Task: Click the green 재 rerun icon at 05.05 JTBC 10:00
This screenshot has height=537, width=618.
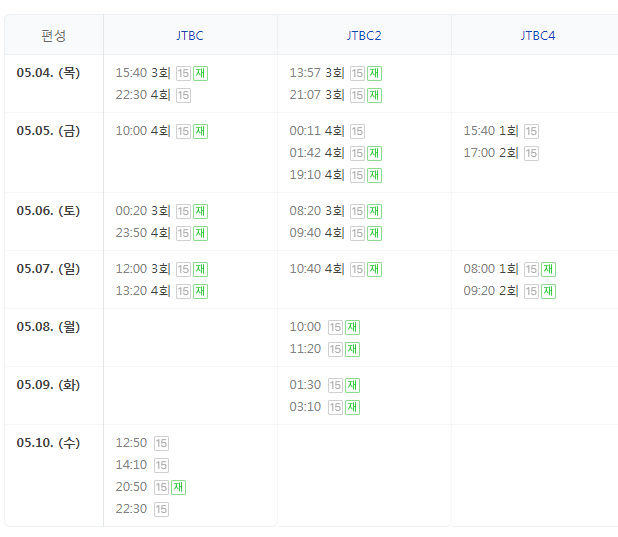Action: 200,131
